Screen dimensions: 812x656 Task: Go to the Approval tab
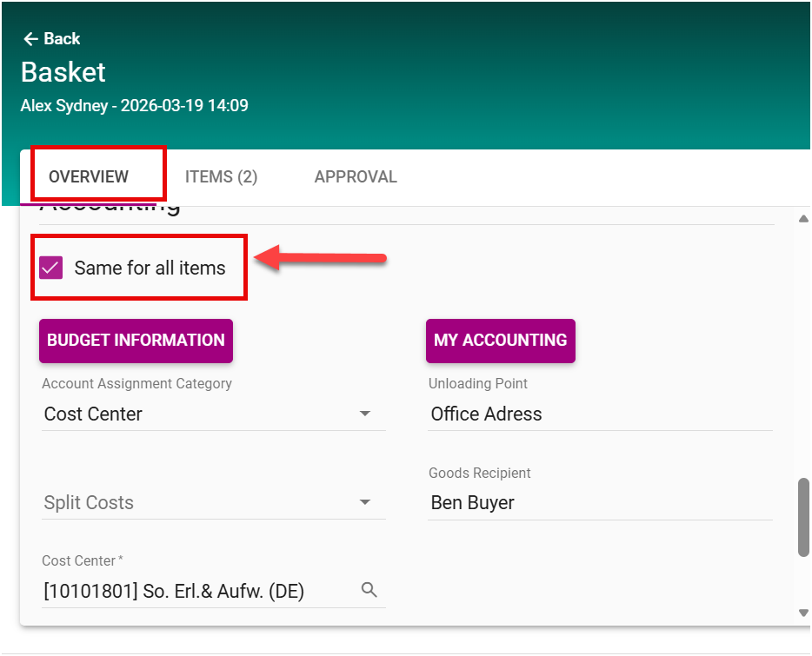356,176
